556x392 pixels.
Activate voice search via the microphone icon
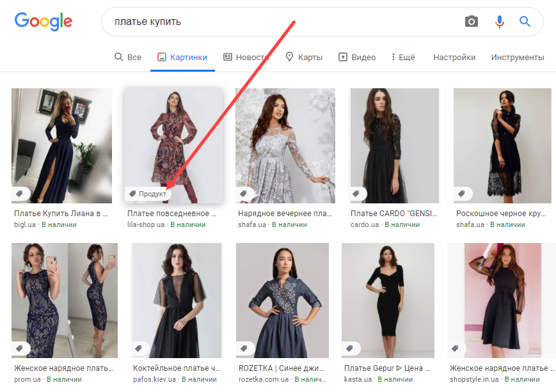tap(499, 21)
